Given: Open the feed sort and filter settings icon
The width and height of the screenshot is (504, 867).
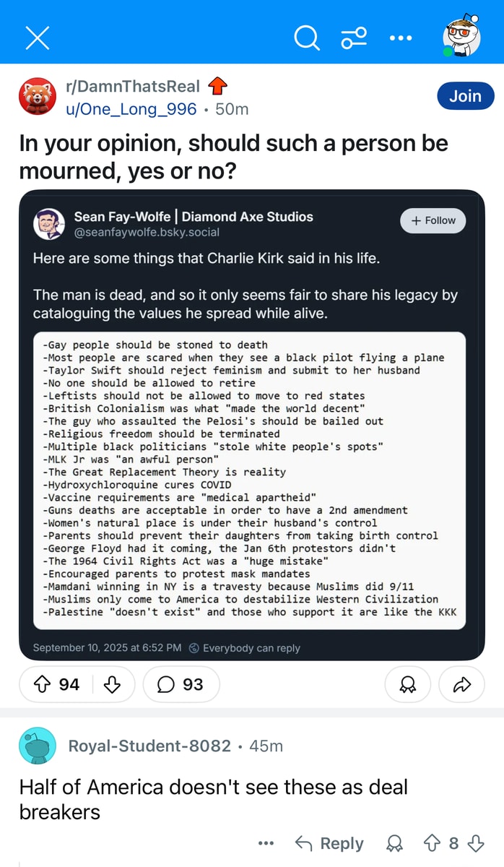Looking at the screenshot, I should tap(354, 38).
